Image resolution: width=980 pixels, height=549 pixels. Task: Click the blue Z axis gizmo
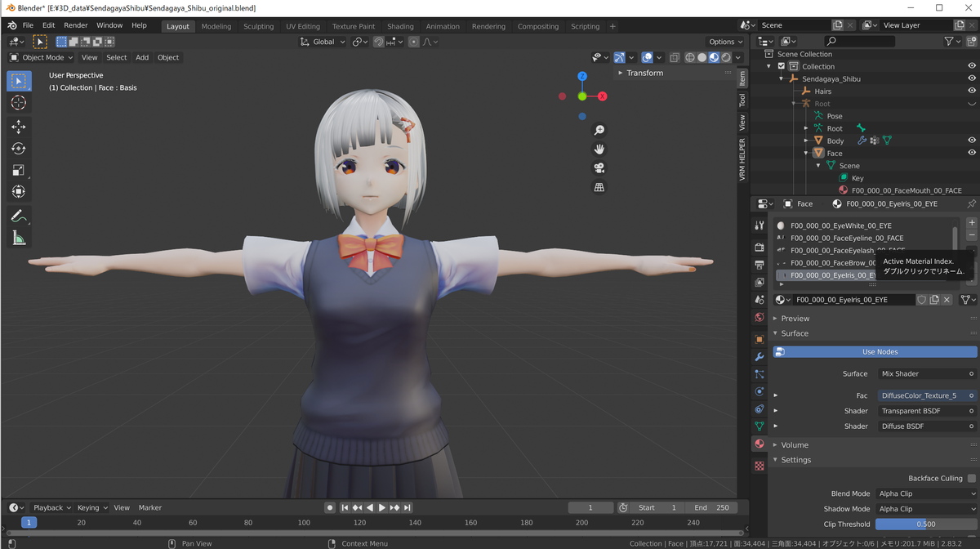click(x=582, y=76)
